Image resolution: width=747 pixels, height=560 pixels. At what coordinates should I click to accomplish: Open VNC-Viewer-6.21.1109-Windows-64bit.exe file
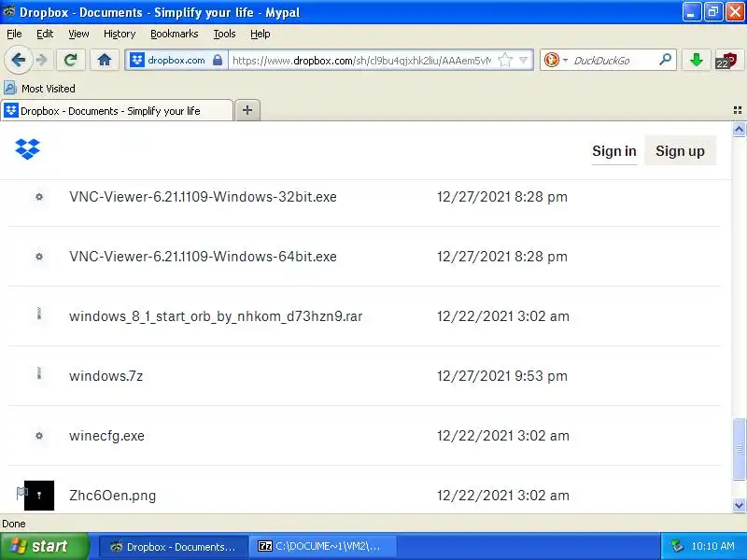pos(203,256)
